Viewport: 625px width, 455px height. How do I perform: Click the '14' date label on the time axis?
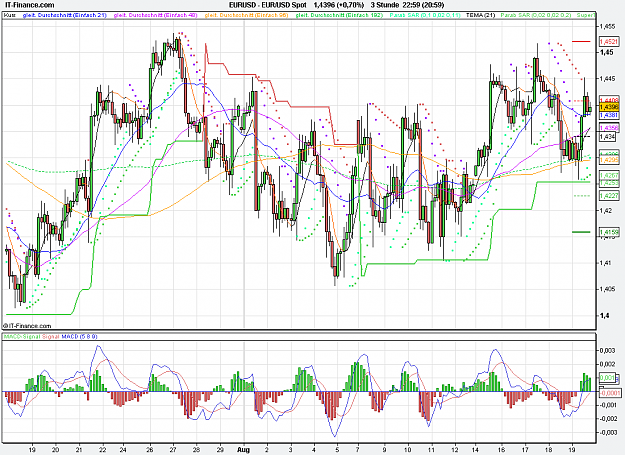tap(476, 450)
